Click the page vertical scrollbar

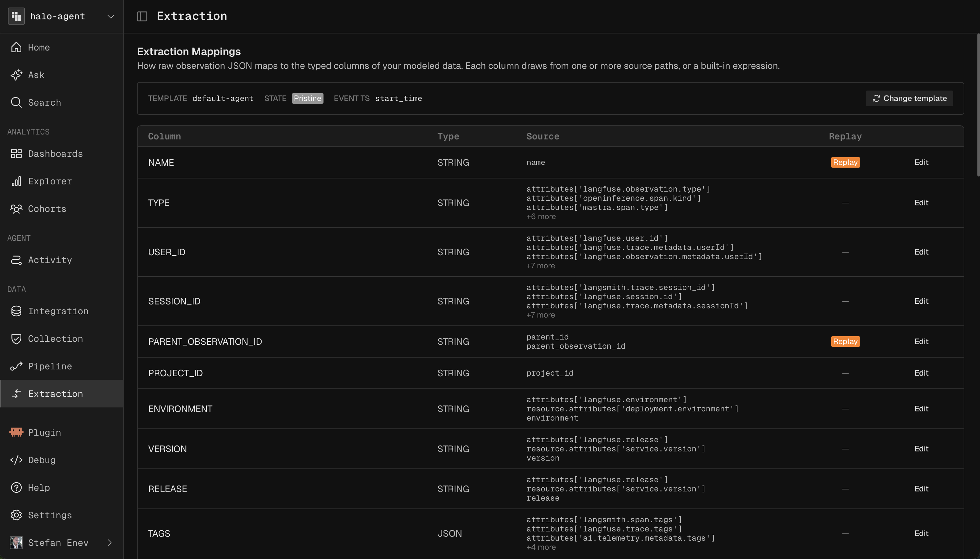[x=978, y=105]
